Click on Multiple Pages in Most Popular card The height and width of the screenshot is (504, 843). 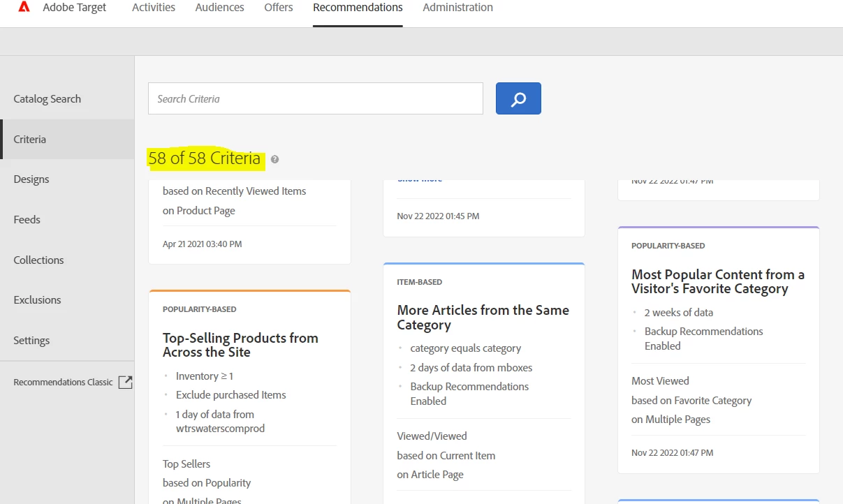click(x=670, y=420)
